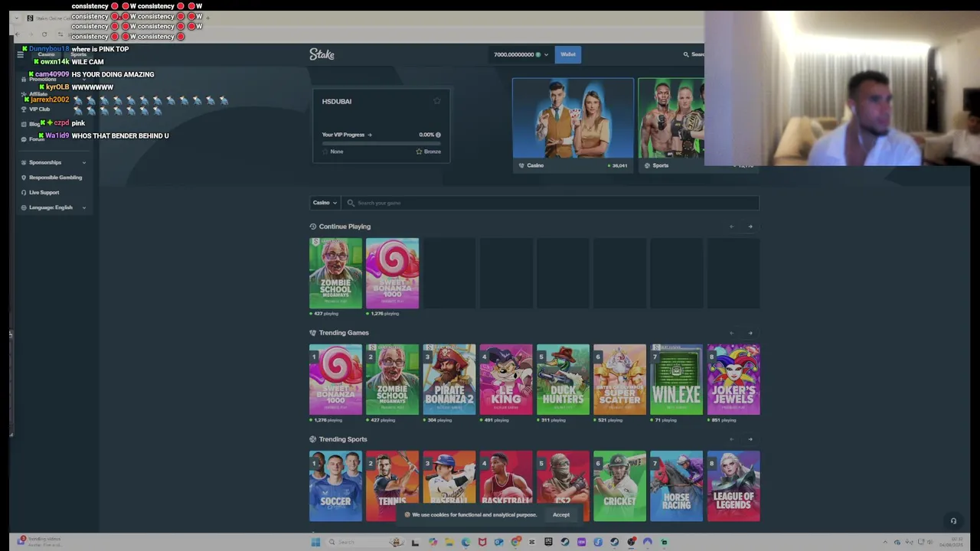Viewport: 980px width, 551px height.
Task: Click Trending Sports section heading
Action: click(343, 439)
